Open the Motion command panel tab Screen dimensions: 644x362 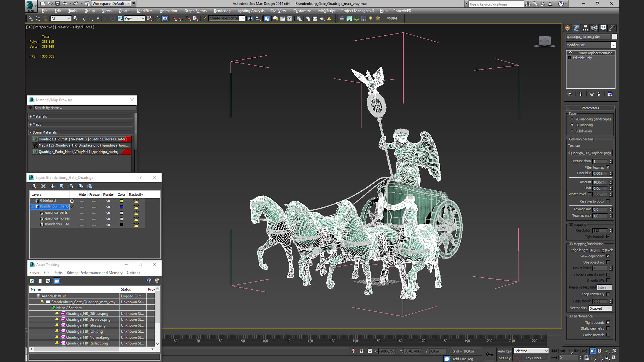point(594,28)
